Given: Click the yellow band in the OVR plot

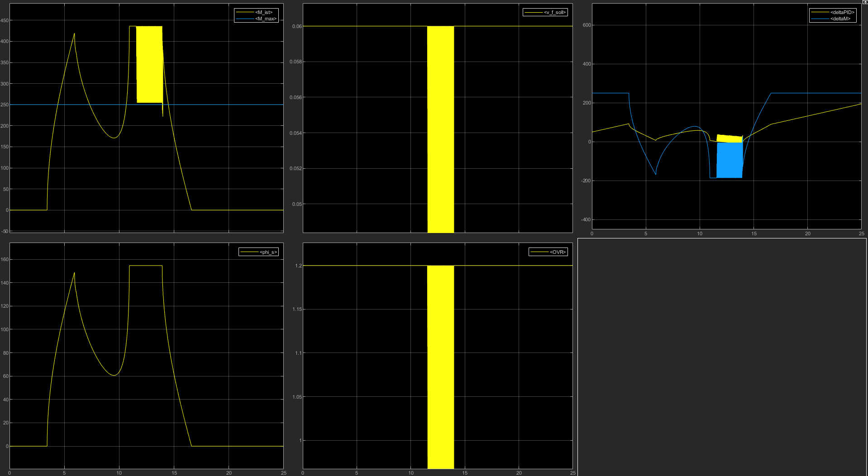Looking at the screenshot, I should tap(440, 367).
